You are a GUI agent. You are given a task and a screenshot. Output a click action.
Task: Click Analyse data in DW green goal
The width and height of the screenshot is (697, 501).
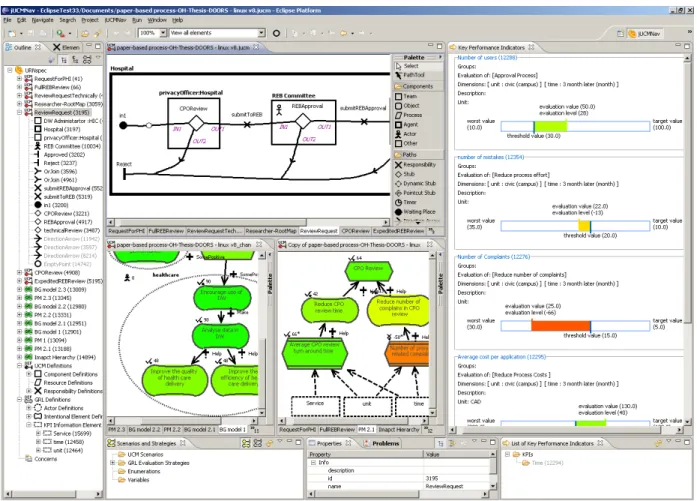[x=221, y=336]
